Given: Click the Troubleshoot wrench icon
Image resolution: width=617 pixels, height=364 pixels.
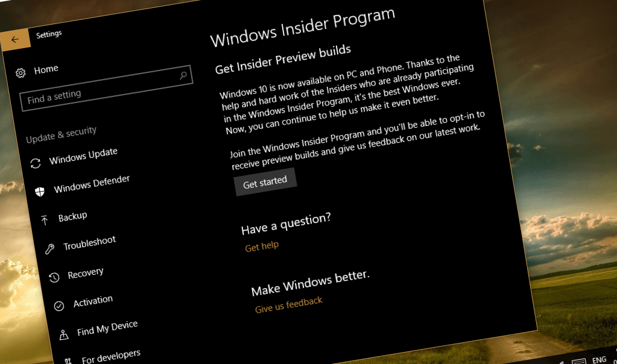Looking at the screenshot, I should pyautogui.click(x=49, y=248).
